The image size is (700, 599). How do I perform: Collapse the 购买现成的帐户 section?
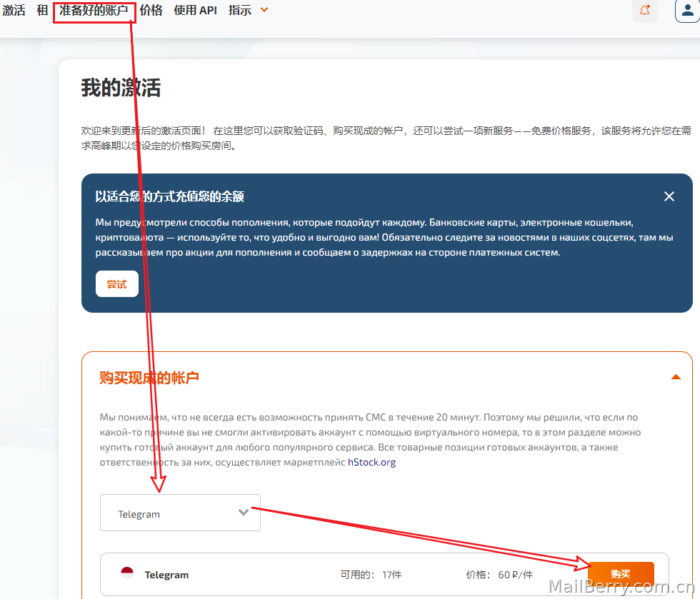pyautogui.click(x=676, y=377)
